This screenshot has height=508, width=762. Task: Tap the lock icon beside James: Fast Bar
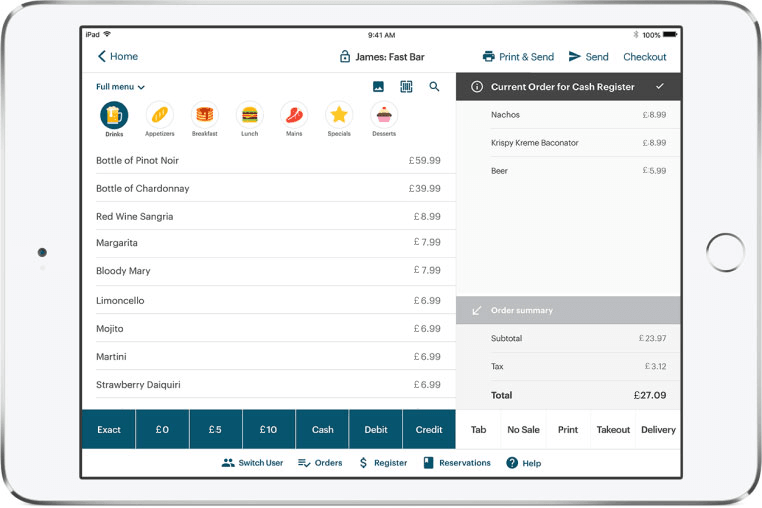click(x=345, y=56)
